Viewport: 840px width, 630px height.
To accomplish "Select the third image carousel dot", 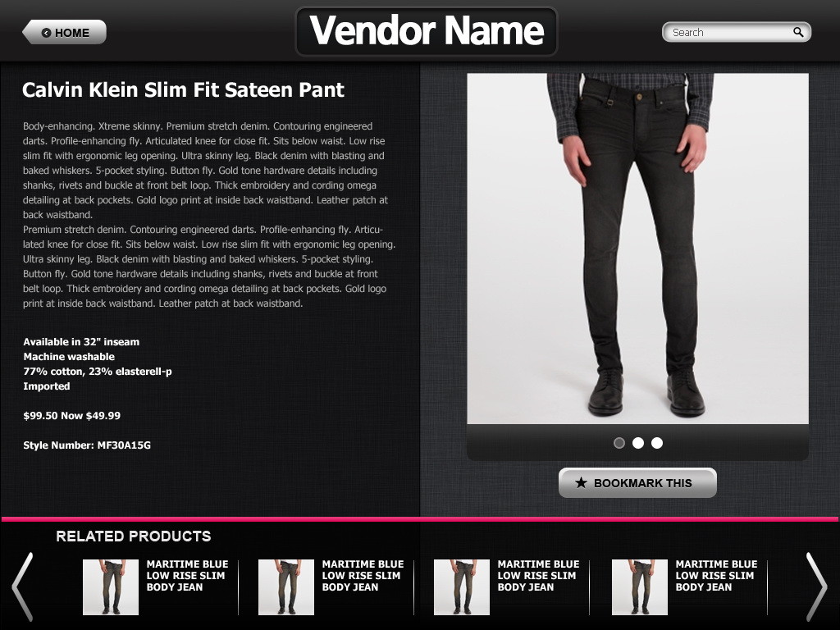I will pyautogui.click(x=657, y=443).
